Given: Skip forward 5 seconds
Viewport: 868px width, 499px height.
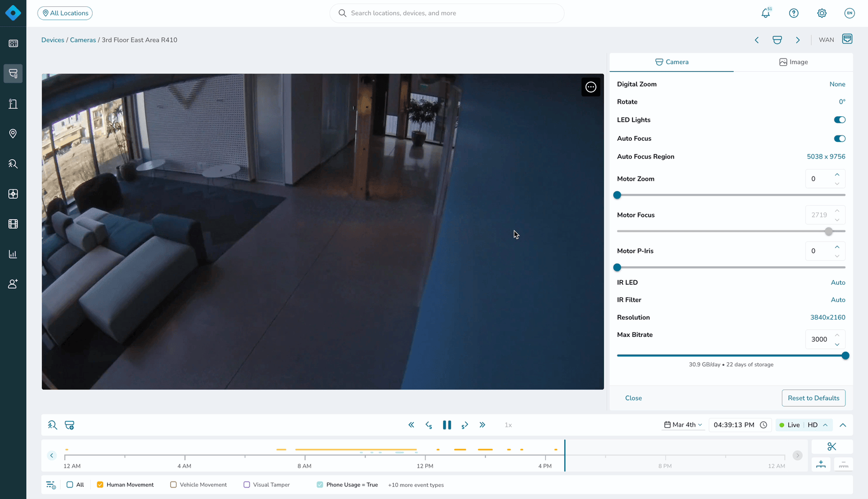Looking at the screenshot, I should click(x=465, y=425).
